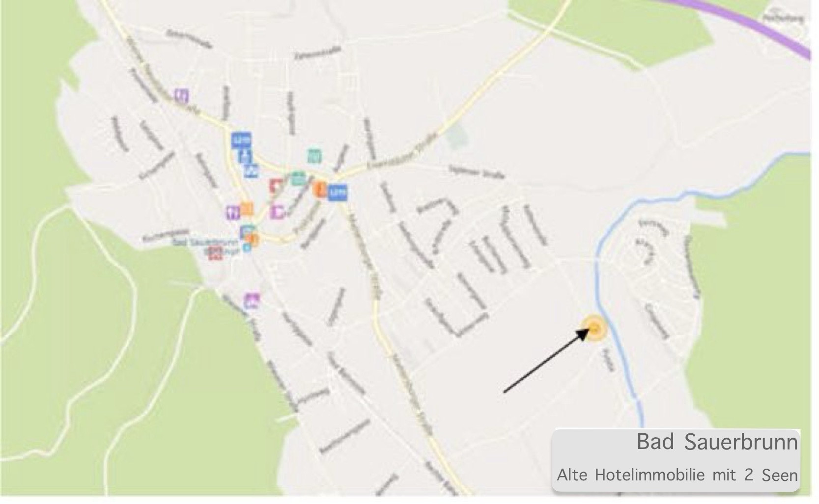Click the Bad Sauerbrunn title in caption box
This screenshot has height=504, width=819.
pos(717,442)
